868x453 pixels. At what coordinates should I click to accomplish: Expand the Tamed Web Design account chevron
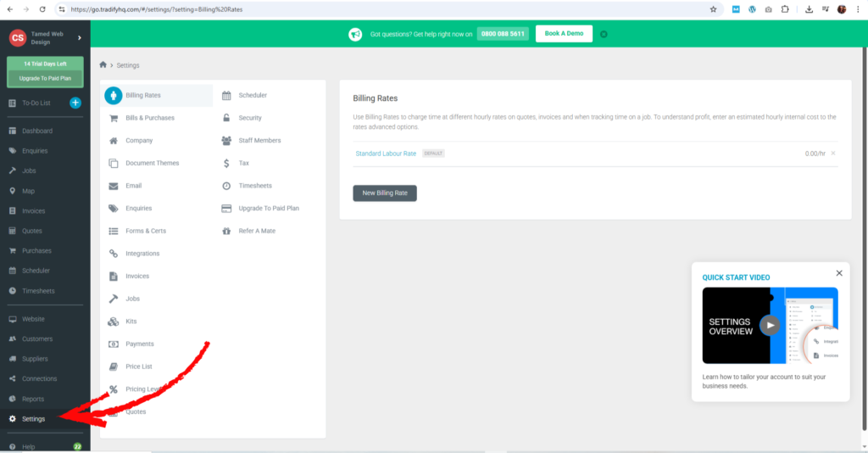pos(79,37)
